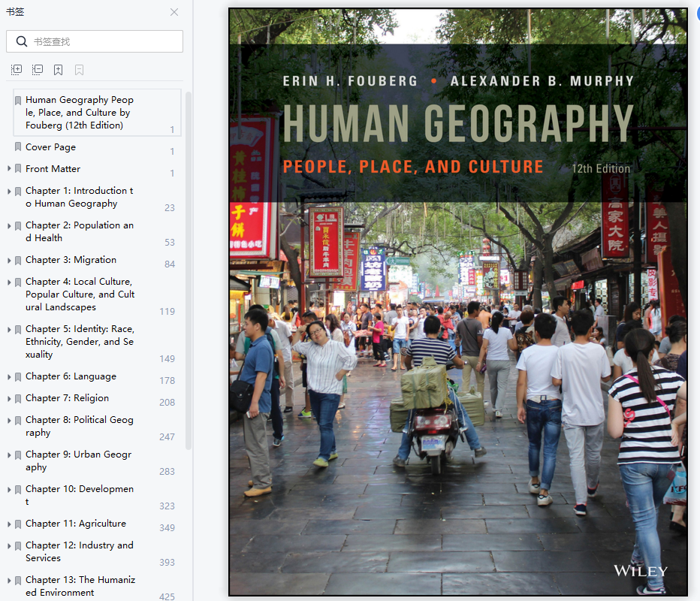Image resolution: width=700 pixels, height=601 pixels.
Task: Click bookmark icon beside Chapter 3: Migration
Action: tap(18, 261)
